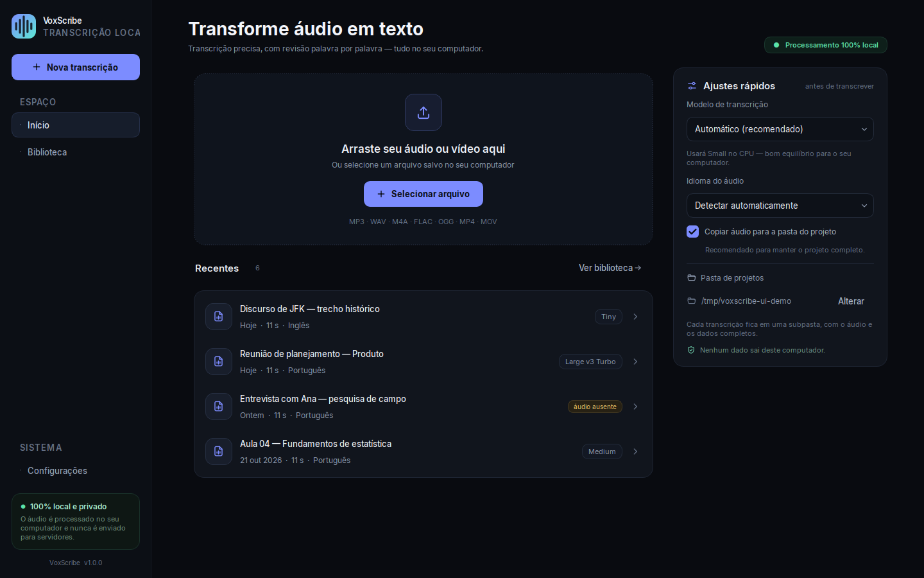The width and height of the screenshot is (924, 578).
Task: Click the Arraste seu áudio ou vídeo aqui heading
Action: point(424,149)
